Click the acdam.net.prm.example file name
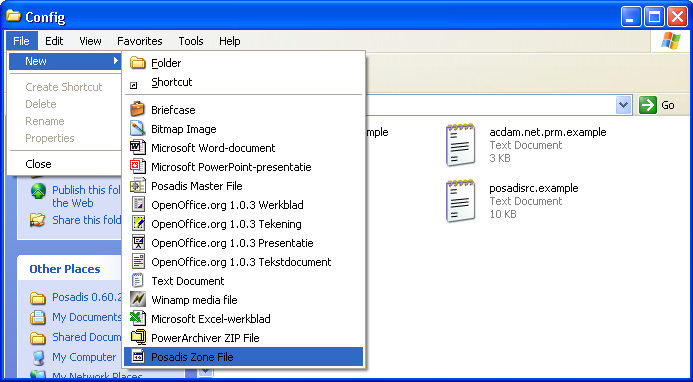Screen dimensions: 693x382 click(548, 132)
